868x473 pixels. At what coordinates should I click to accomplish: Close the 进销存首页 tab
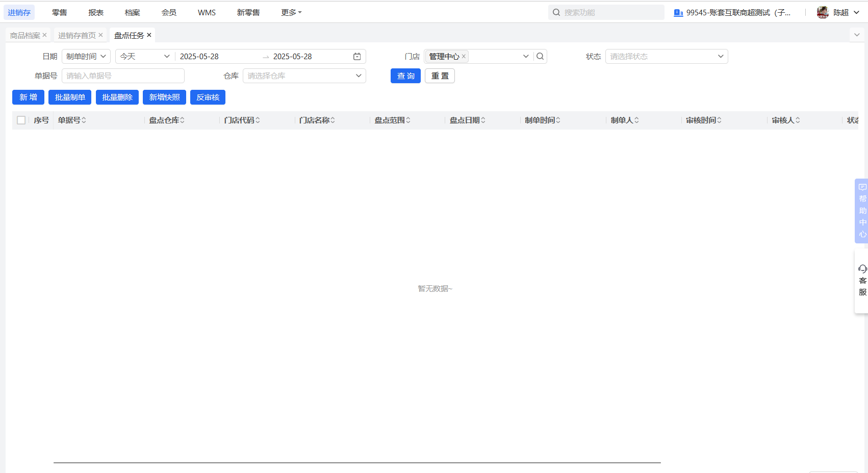click(x=100, y=35)
